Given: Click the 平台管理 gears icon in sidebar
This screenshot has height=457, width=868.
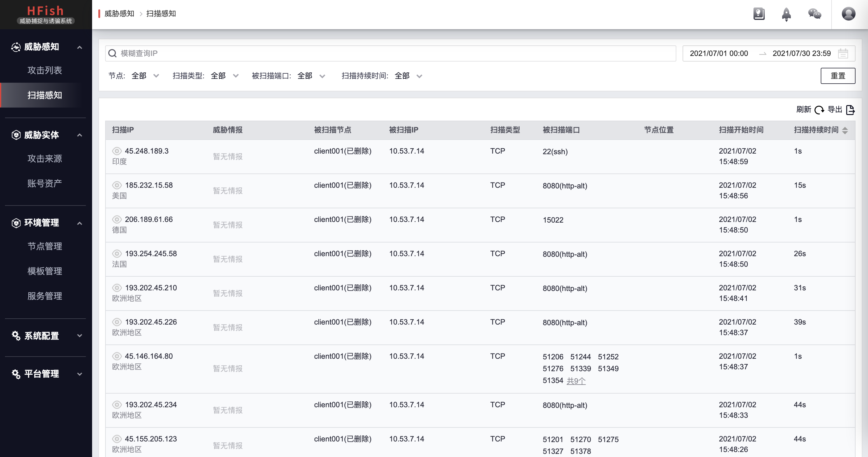Looking at the screenshot, I should (x=16, y=374).
